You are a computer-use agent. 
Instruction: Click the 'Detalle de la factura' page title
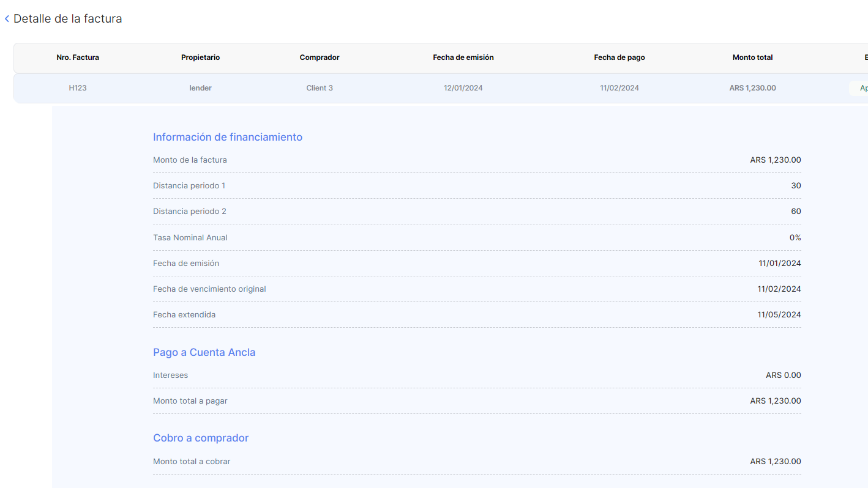click(x=67, y=19)
